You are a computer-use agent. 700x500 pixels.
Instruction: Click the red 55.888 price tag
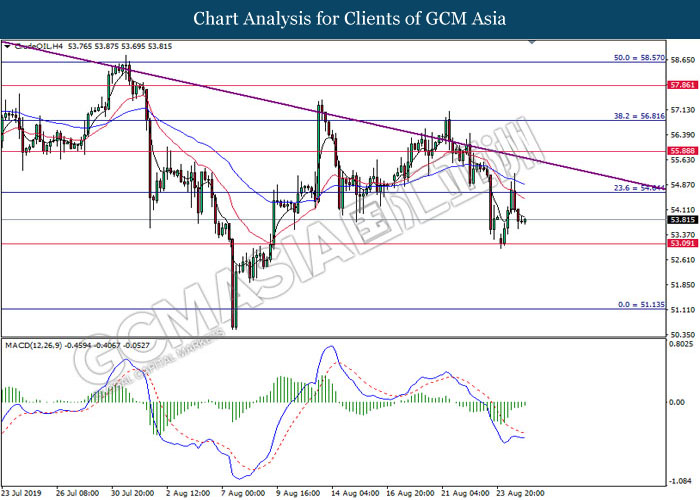point(682,150)
